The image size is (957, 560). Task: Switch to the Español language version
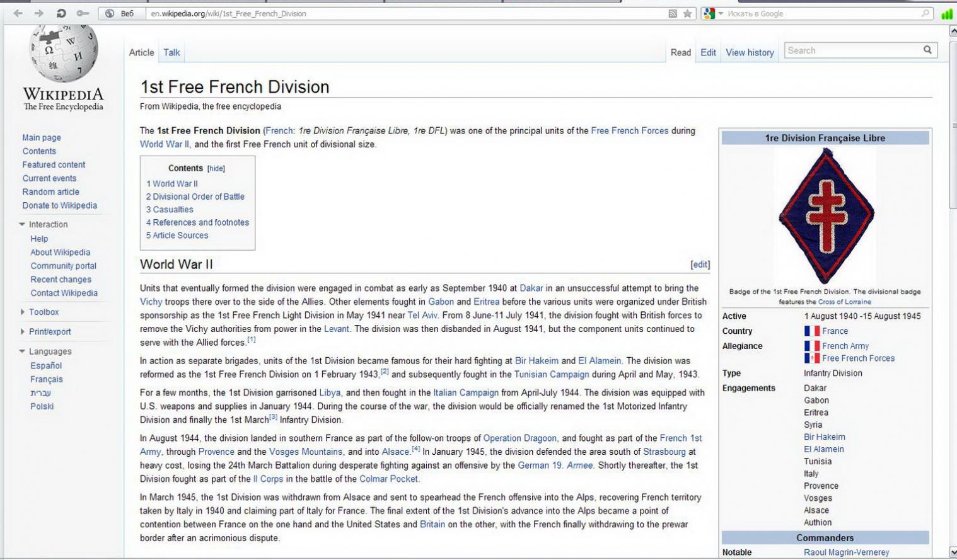tap(46, 365)
